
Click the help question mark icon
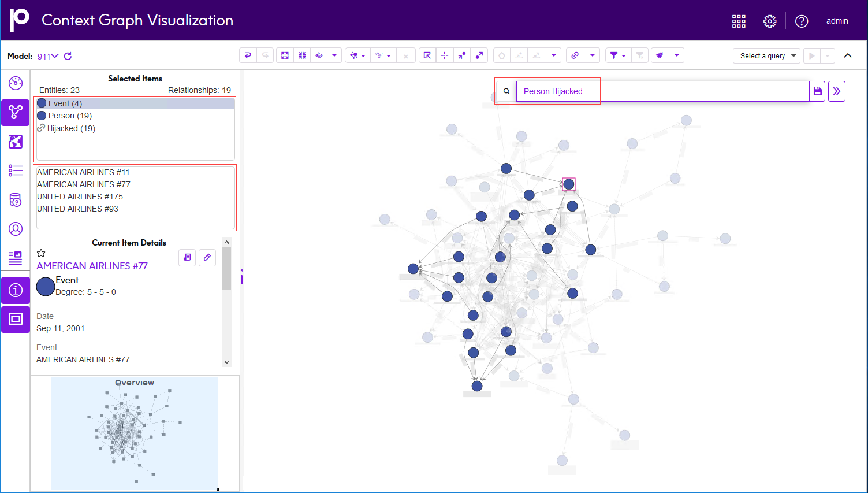pyautogui.click(x=802, y=21)
